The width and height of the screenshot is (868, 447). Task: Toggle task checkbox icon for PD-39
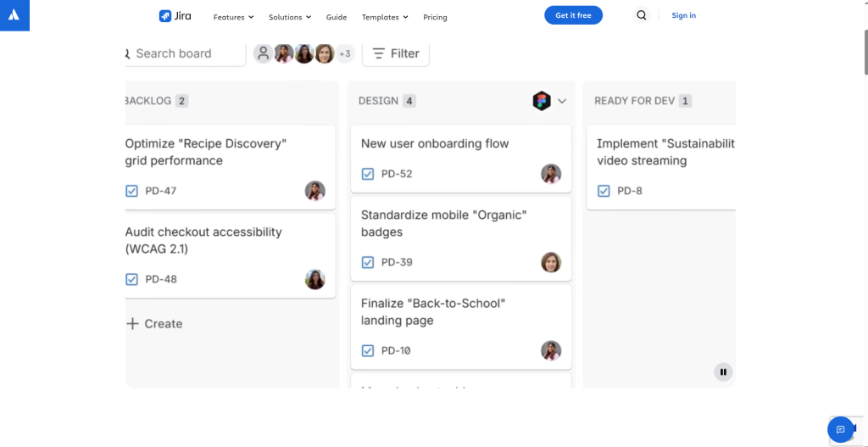click(x=368, y=262)
